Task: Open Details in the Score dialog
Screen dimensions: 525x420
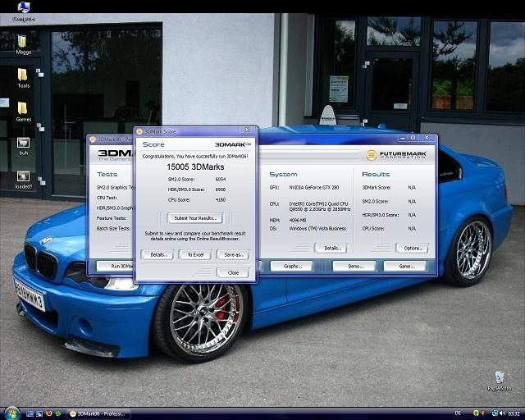Action: pos(157,255)
